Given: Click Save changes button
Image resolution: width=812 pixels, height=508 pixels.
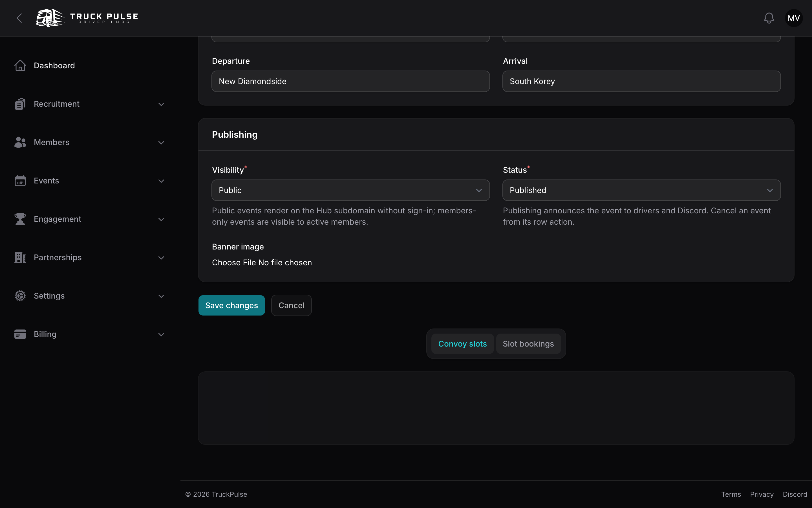Looking at the screenshot, I should click(231, 305).
